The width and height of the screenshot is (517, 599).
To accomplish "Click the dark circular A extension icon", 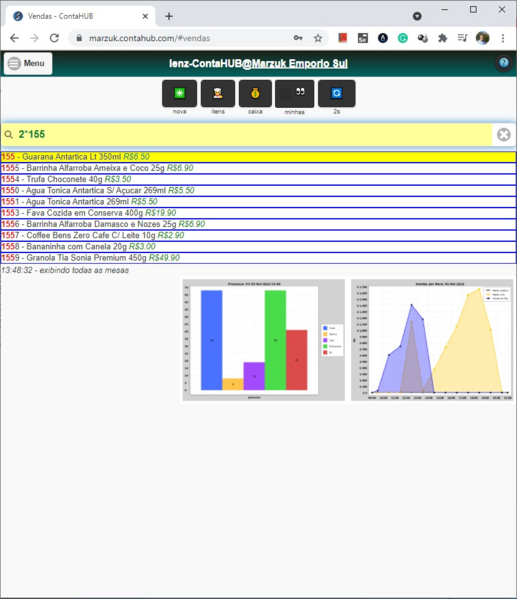I will pos(383,38).
